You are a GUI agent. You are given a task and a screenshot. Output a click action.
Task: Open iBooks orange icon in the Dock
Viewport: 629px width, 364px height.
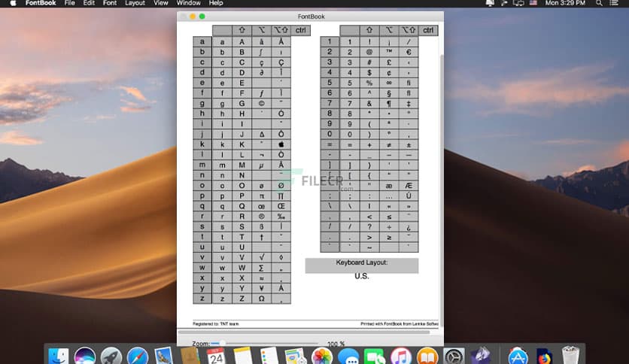(x=427, y=356)
